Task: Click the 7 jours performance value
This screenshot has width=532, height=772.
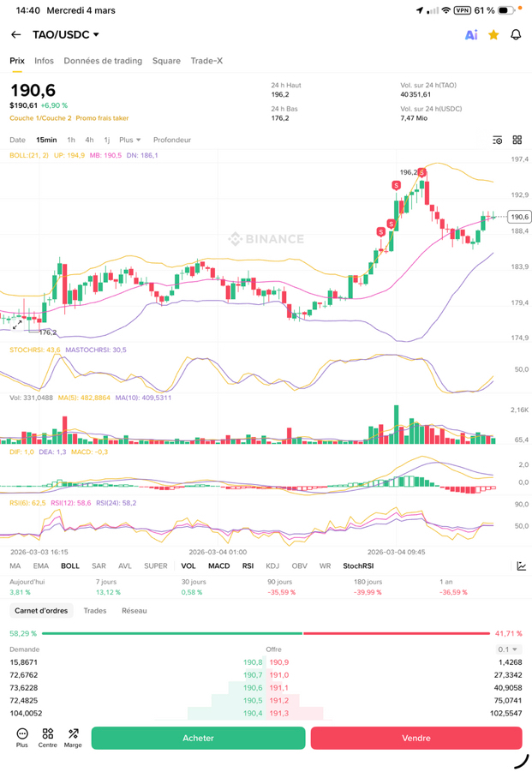Action: point(108,592)
